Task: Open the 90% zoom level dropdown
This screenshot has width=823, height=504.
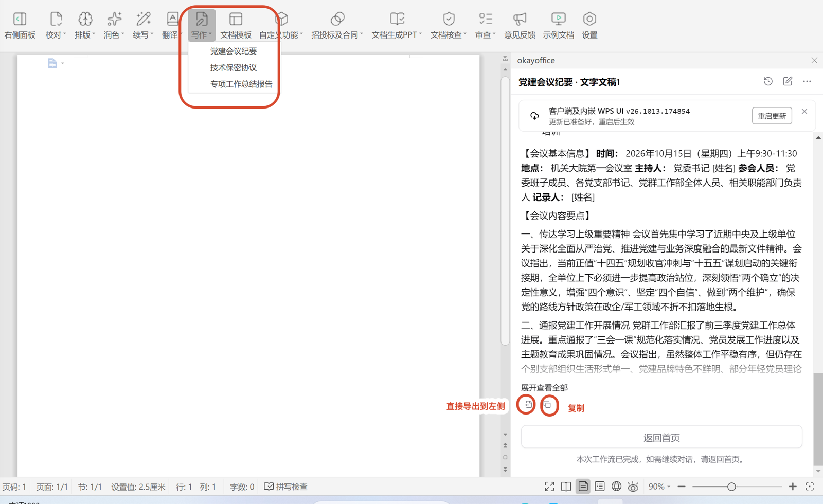Action: click(659, 487)
